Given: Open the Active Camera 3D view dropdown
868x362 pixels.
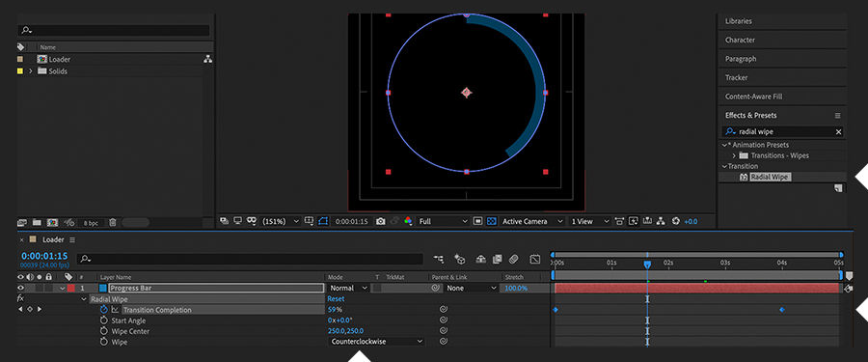Looking at the screenshot, I should (x=532, y=221).
